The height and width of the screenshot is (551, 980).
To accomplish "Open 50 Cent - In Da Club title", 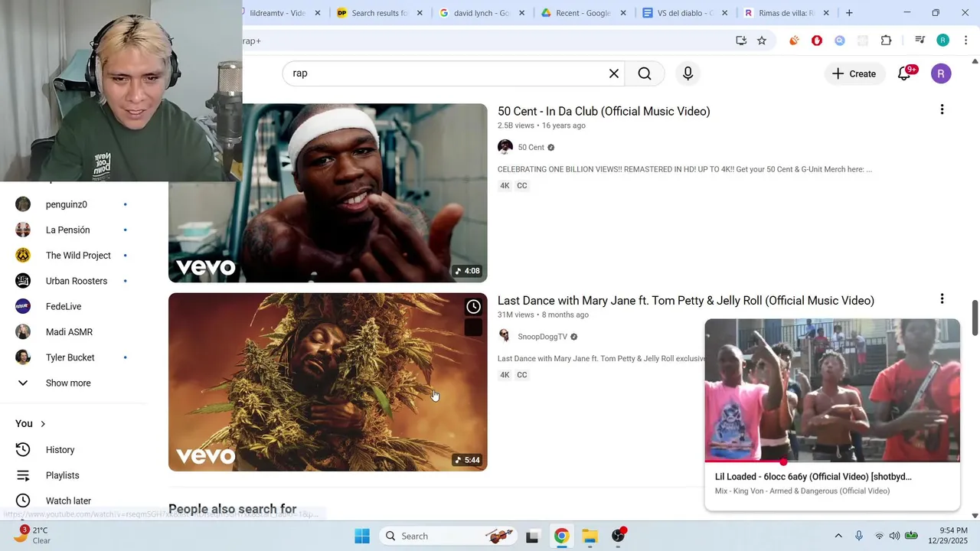I will point(603,111).
